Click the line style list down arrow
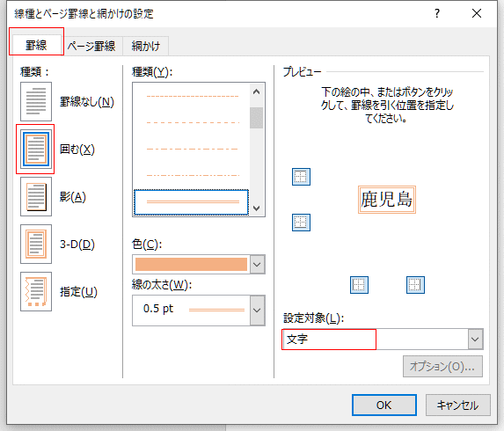This screenshot has width=504, height=431. (257, 208)
